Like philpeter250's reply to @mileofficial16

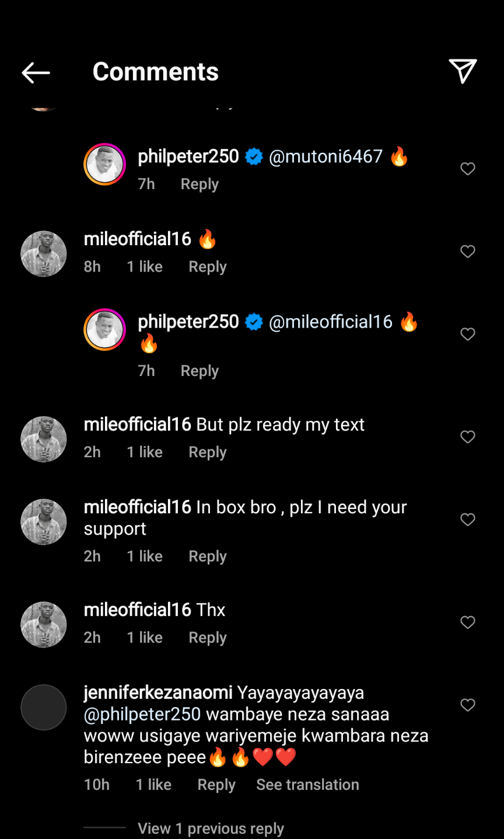pos(468,334)
